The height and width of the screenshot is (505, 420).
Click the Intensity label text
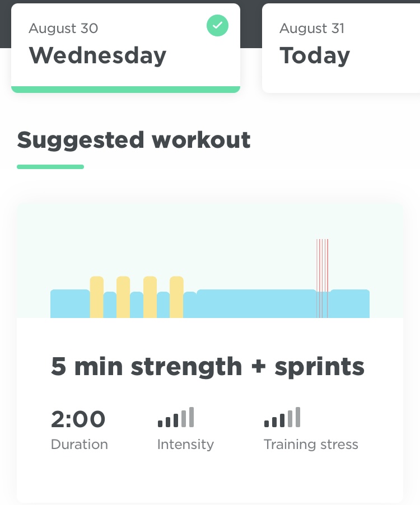pos(185,445)
